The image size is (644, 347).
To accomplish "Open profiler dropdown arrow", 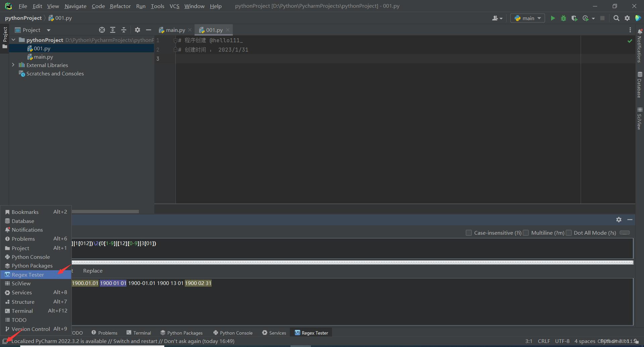I will [593, 18].
